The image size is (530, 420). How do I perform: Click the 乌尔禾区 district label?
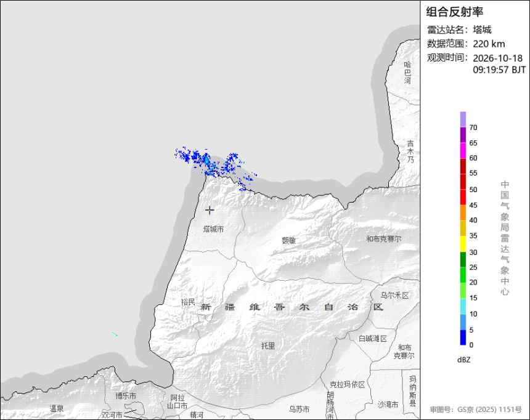[394, 296]
